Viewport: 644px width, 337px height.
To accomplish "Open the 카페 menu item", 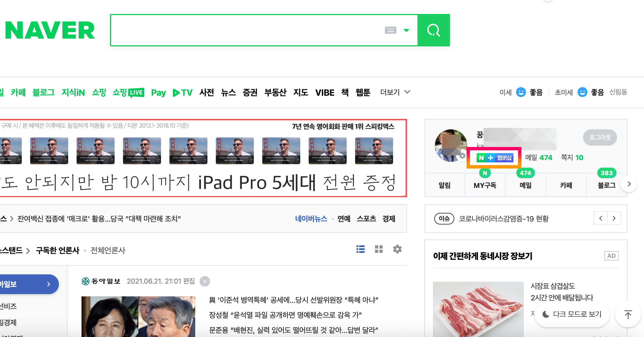I will (x=18, y=93).
